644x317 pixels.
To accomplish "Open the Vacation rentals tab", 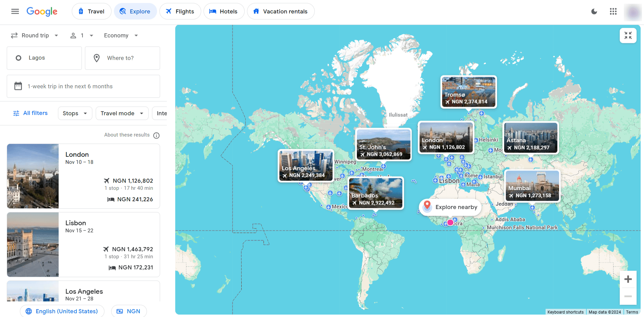I will [281, 11].
